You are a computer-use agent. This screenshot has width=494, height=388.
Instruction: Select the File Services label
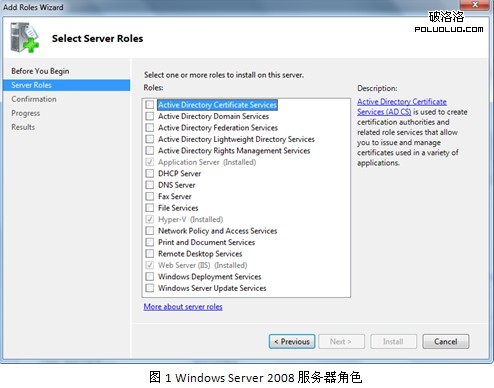(x=178, y=208)
